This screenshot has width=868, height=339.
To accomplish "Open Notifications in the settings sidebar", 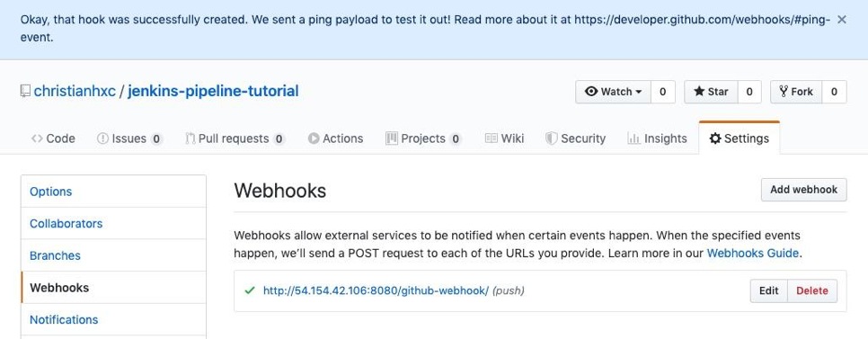I will click(x=113, y=320).
